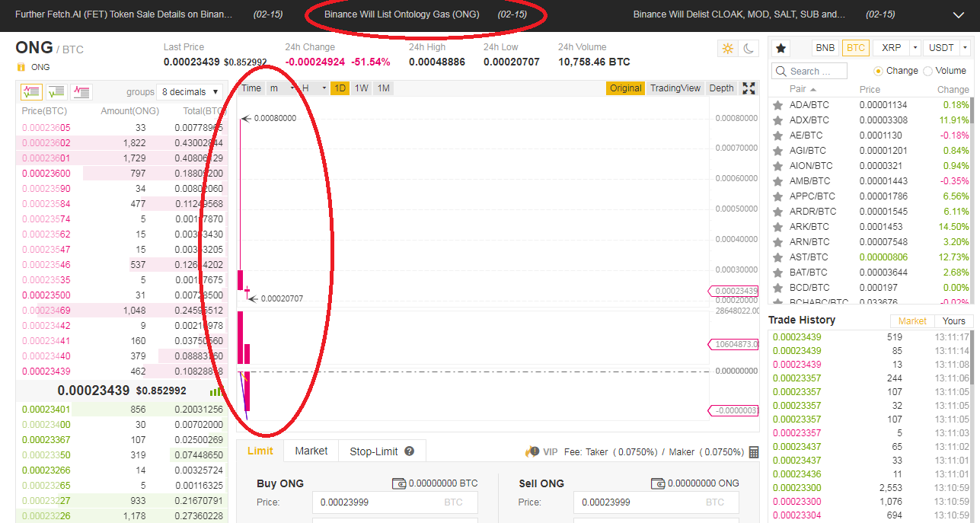
Task: Open the XRP markets dropdown arrow
Action: 915,48
